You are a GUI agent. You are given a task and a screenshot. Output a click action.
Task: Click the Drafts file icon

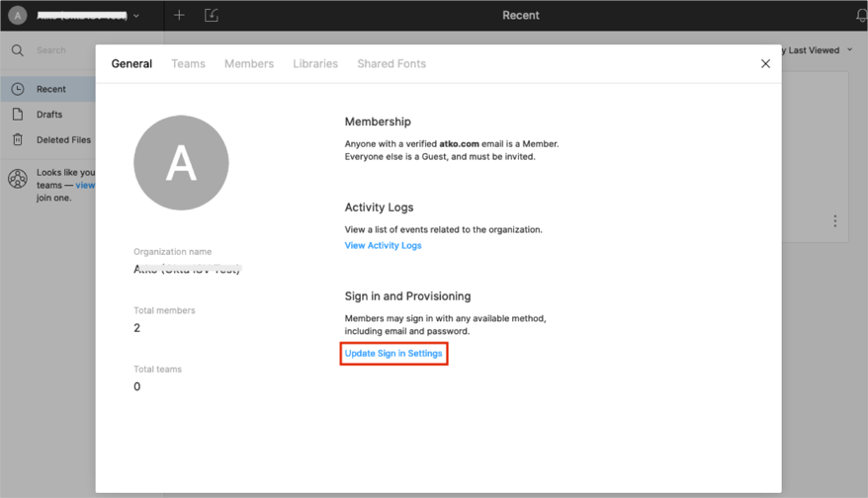click(18, 115)
